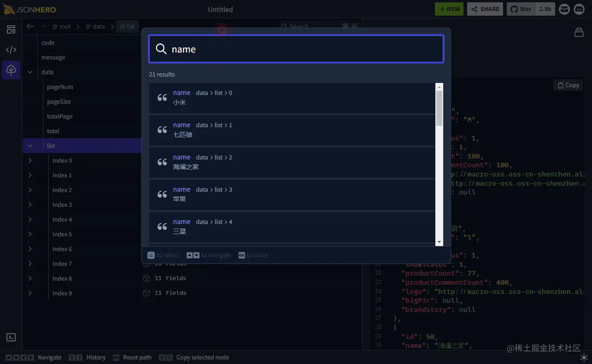The width and height of the screenshot is (592, 364).
Task: Click the list breadcrumb
Action: [127, 27]
